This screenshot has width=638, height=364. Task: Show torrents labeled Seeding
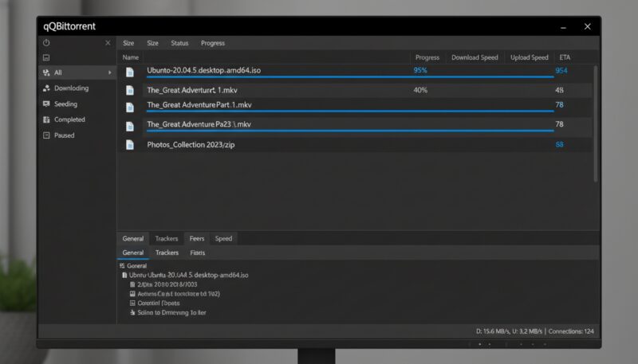coord(65,104)
